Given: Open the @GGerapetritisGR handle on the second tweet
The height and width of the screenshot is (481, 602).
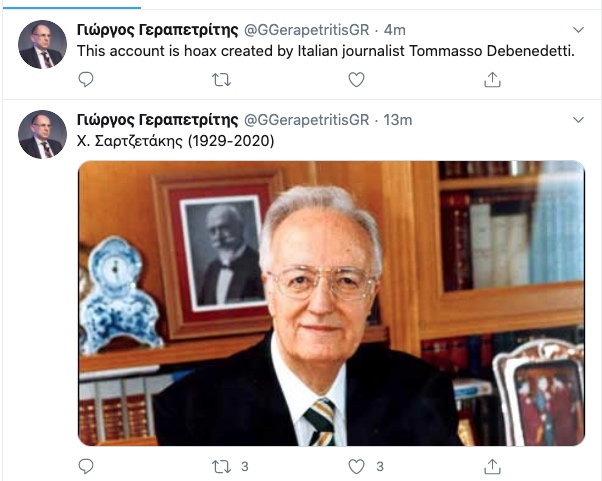Looking at the screenshot, I should point(306,120).
